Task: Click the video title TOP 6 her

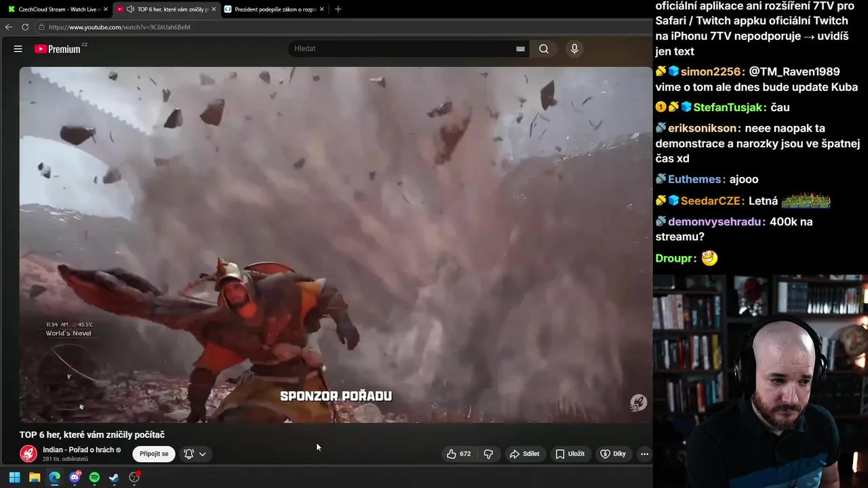Action: pos(92,435)
